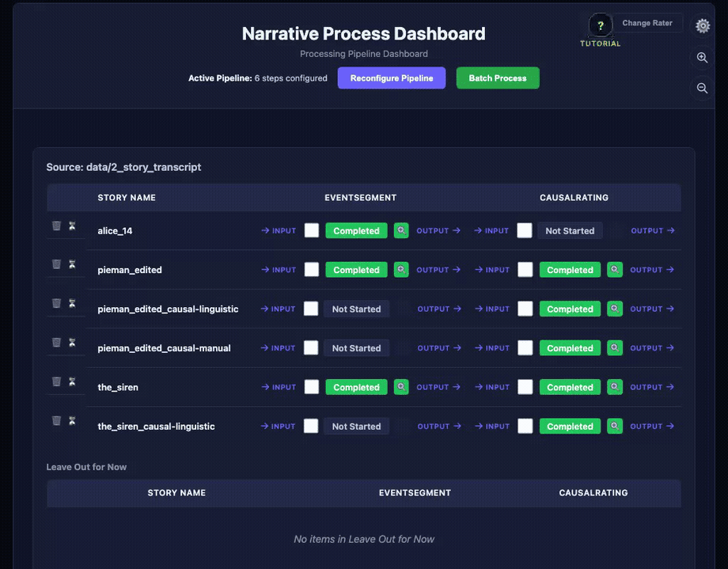Inspect pieman_edited_causal-manual CausalRating magnifier
The width and height of the screenshot is (728, 569).
tap(615, 348)
